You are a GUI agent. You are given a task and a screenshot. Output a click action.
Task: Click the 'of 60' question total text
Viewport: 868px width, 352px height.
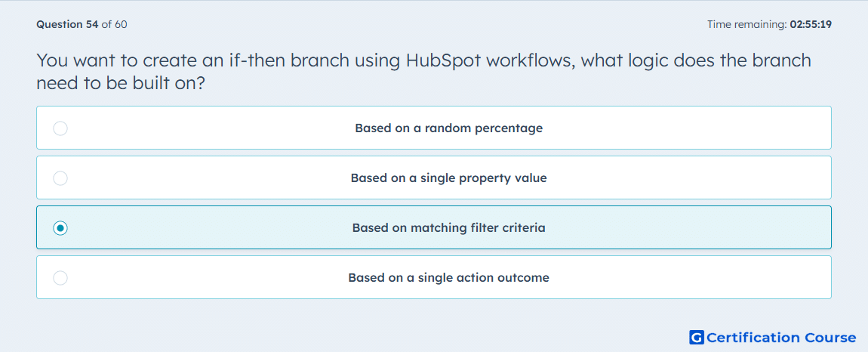pyautogui.click(x=115, y=24)
